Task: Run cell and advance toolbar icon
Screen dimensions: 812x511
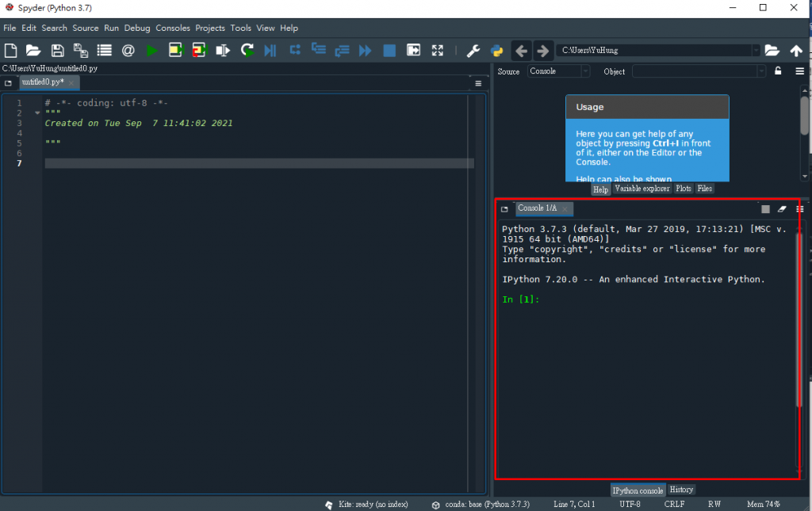Action: click(x=199, y=50)
